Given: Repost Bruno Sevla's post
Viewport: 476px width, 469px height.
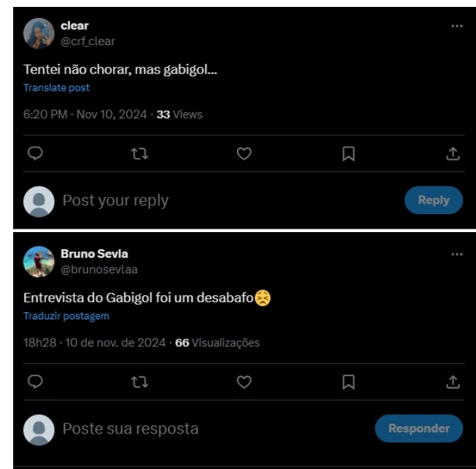Looking at the screenshot, I should point(139,382).
